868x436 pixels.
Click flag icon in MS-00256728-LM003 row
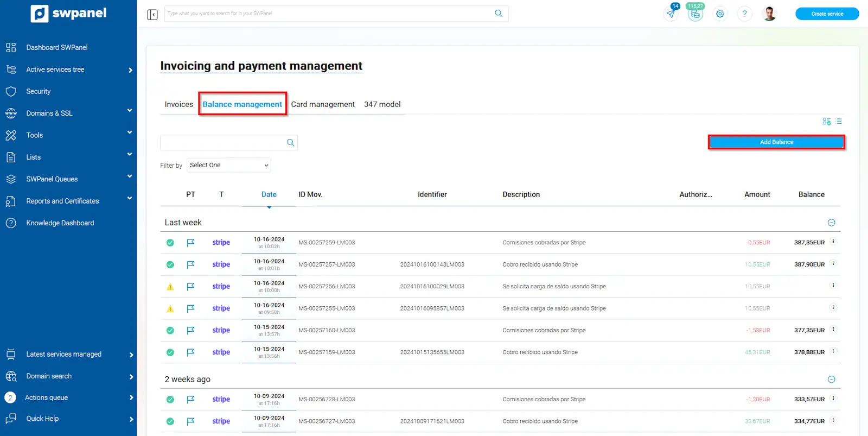190,400
